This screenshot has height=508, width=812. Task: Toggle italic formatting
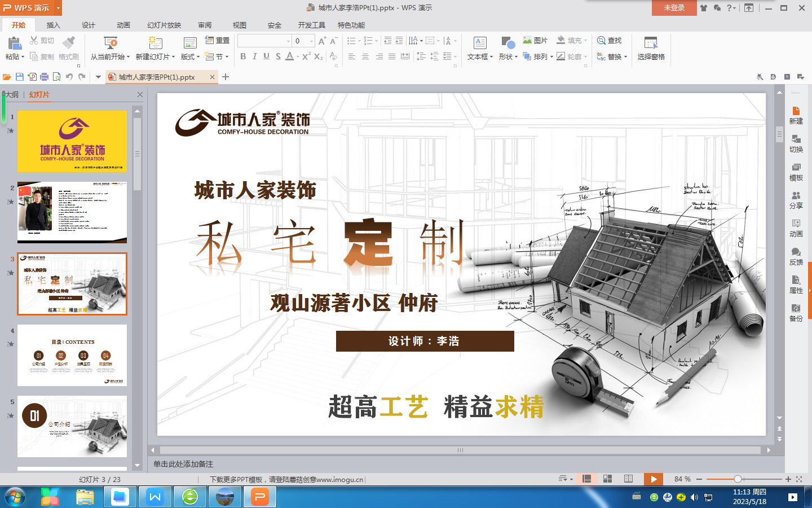pos(254,56)
